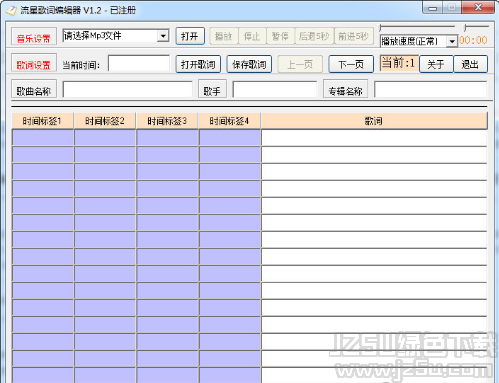Expand the 请选择Mp3文件 dropdown
The width and height of the screenshot is (499, 383).
pyautogui.click(x=163, y=36)
